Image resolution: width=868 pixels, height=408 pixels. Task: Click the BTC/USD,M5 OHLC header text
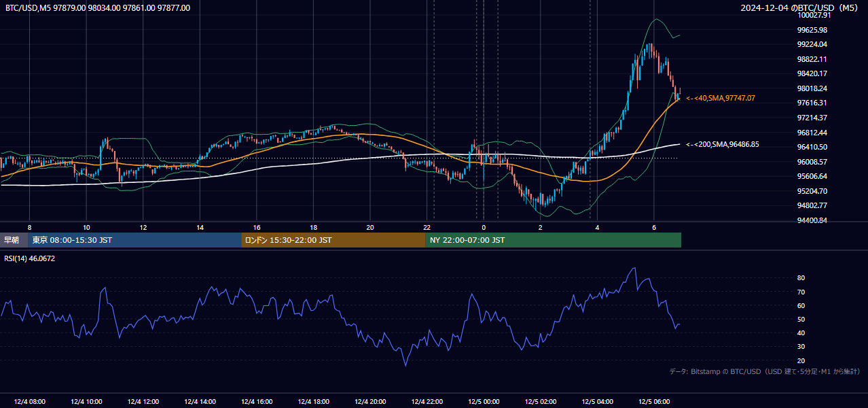[x=98, y=8]
